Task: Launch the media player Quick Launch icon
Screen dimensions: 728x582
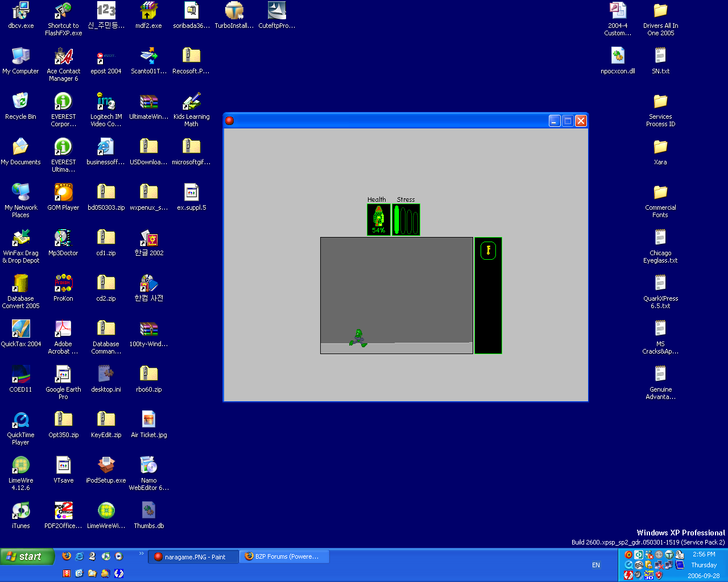Action: pyautogui.click(x=119, y=556)
